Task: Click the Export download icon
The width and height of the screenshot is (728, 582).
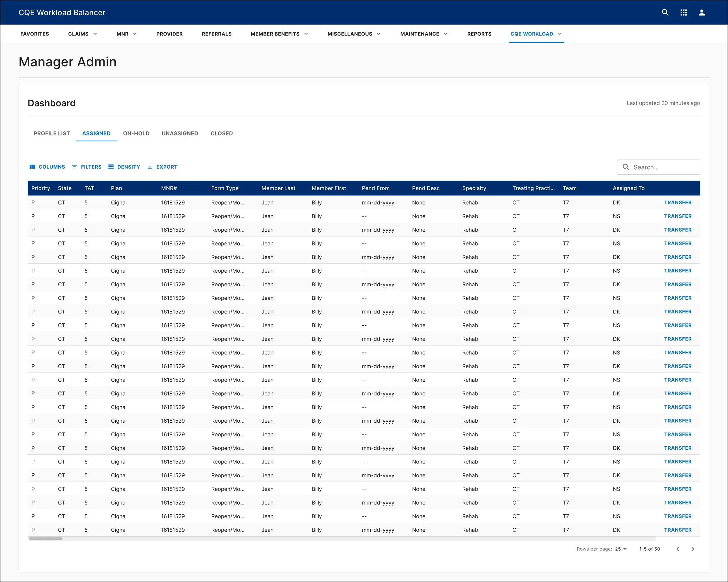Action: [150, 167]
